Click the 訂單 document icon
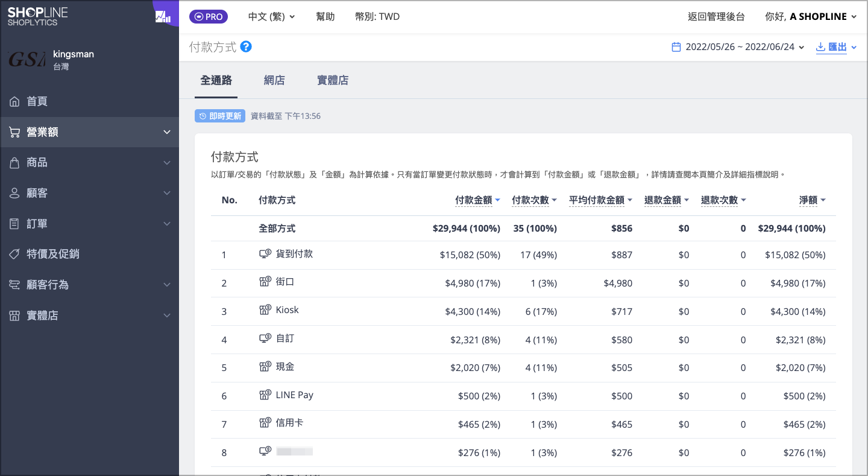The width and height of the screenshot is (868, 476). pos(14,224)
